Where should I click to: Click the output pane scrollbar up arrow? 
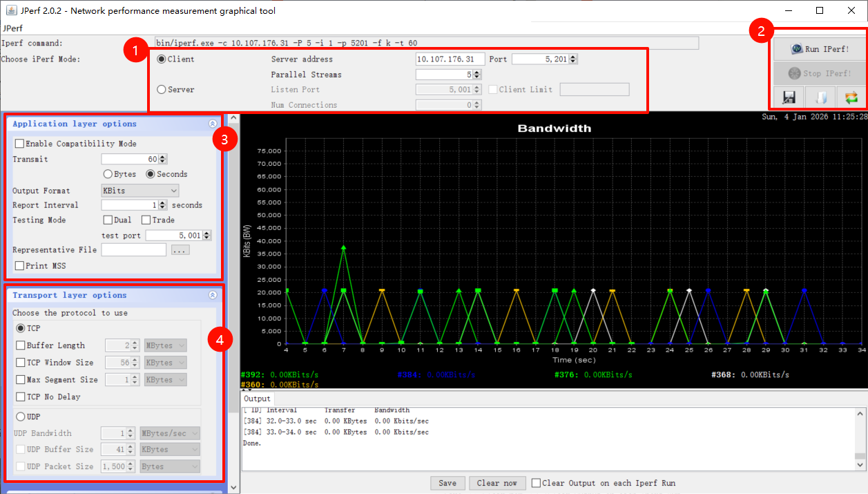point(860,413)
